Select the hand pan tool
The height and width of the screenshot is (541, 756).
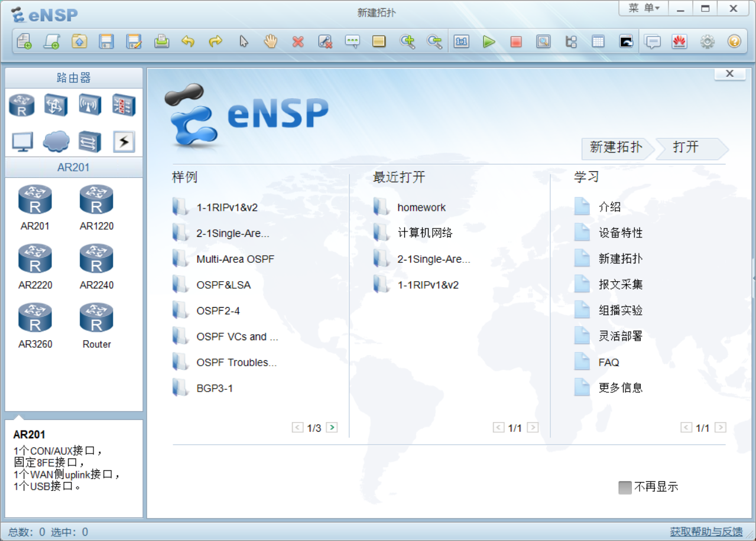tap(270, 41)
